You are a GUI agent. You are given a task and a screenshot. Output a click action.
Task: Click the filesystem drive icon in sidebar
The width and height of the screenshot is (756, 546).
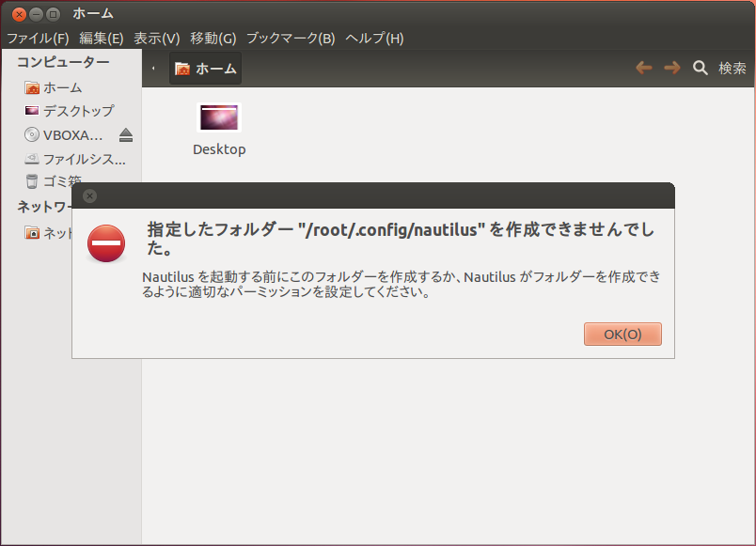pyautogui.click(x=32, y=158)
